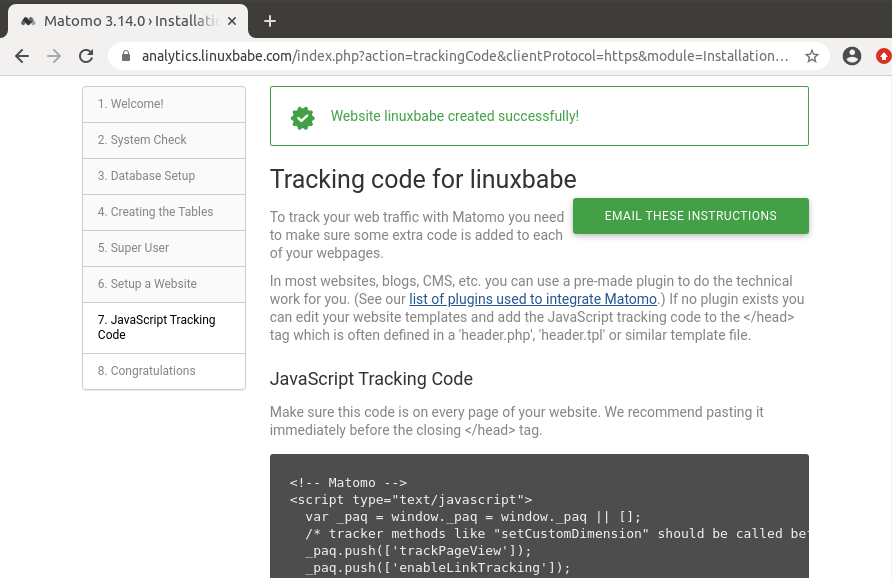The image size is (892, 578).
Task: Click the Email These Instructions button
Action: tap(690, 216)
